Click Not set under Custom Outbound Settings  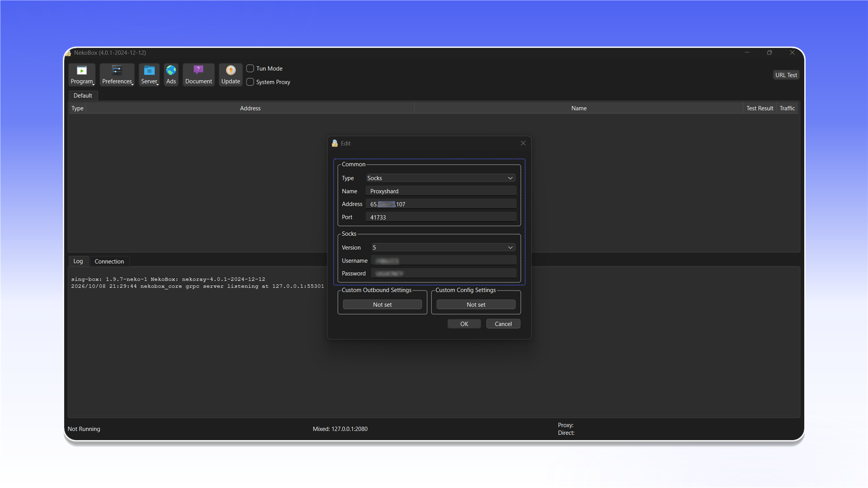[382, 305]
